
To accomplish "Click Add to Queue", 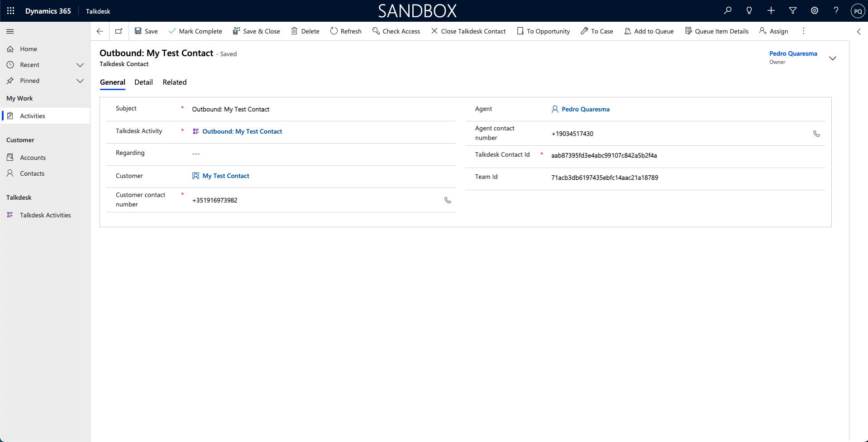I will coord(649,31).
